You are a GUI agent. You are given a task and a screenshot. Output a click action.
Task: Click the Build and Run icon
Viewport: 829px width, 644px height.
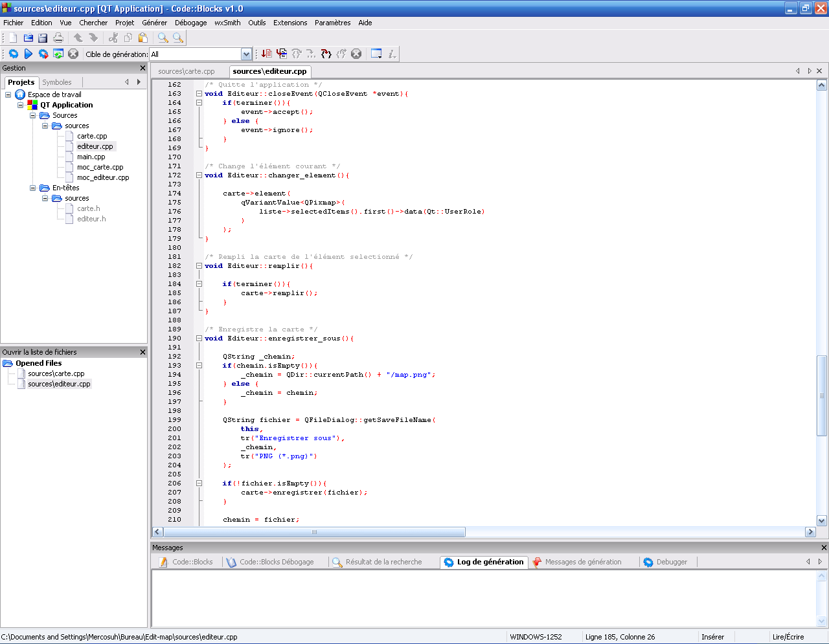pos(43,54)
